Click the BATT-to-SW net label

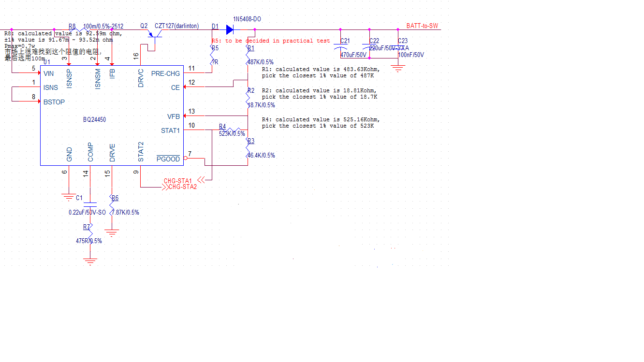pyautogui.click(x=422, y=26)
